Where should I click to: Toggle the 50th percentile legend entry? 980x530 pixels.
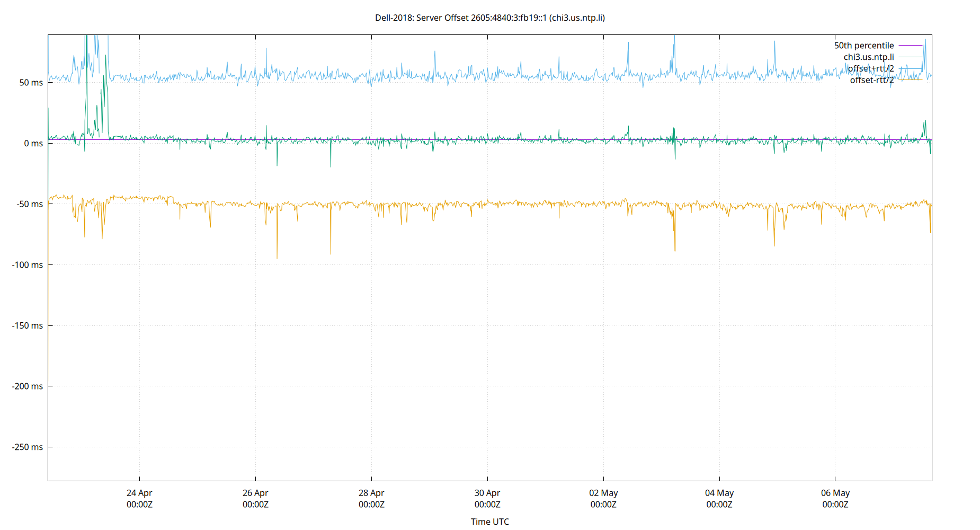tap(863, 45)
